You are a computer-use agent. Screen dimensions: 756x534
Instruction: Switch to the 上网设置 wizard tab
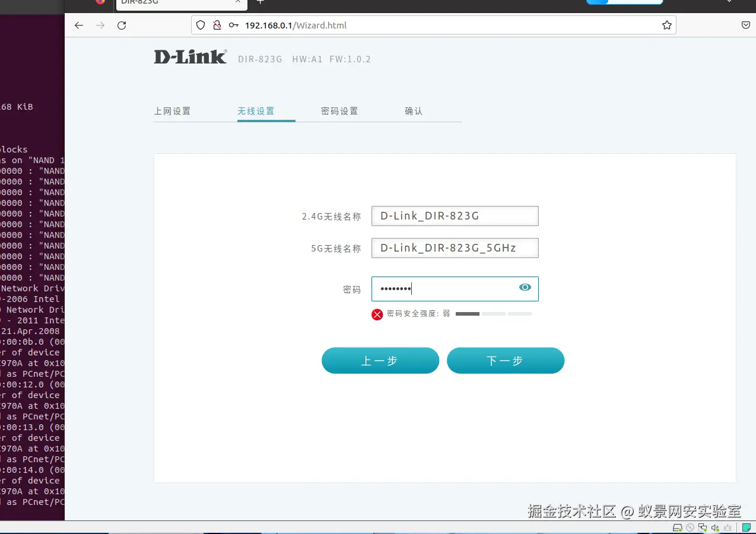tap(172, 111)
